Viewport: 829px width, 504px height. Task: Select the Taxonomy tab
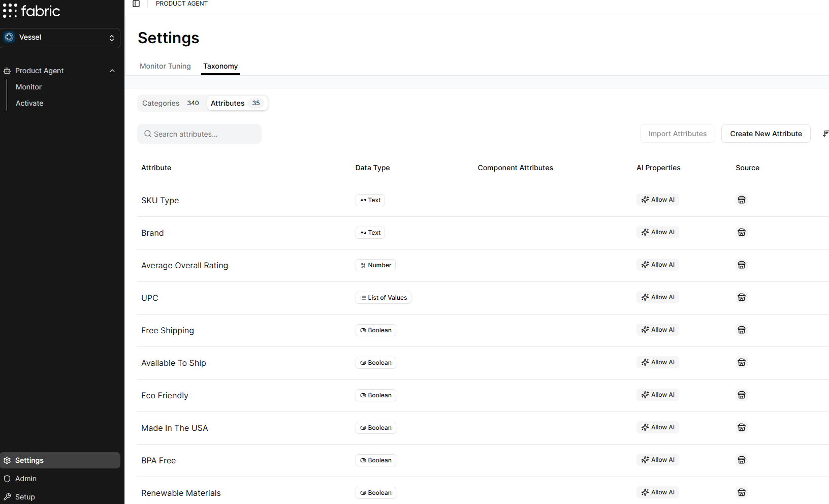coord(220,66)
